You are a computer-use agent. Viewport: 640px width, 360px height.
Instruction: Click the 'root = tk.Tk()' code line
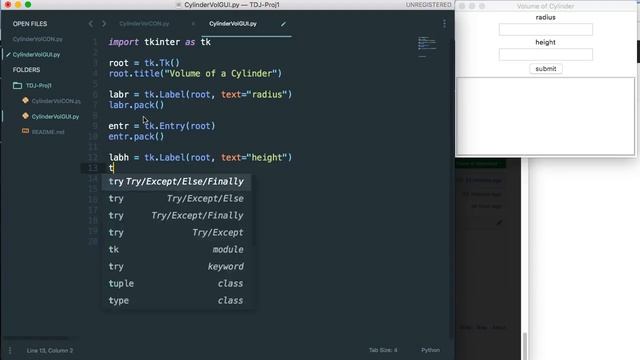(144, 63)
